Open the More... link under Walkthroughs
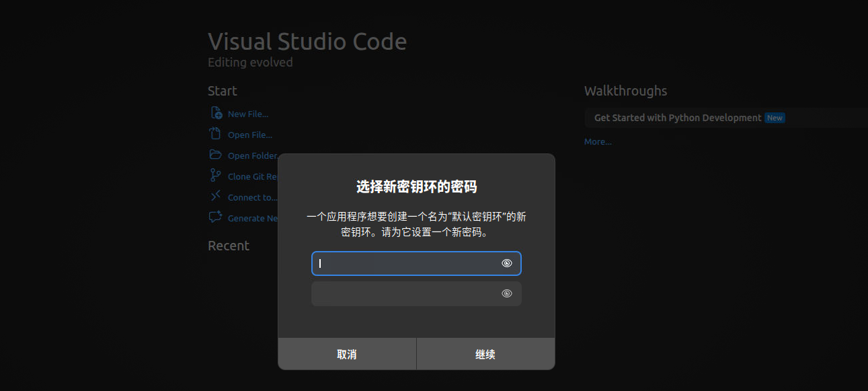 click(x=598, y=141)
